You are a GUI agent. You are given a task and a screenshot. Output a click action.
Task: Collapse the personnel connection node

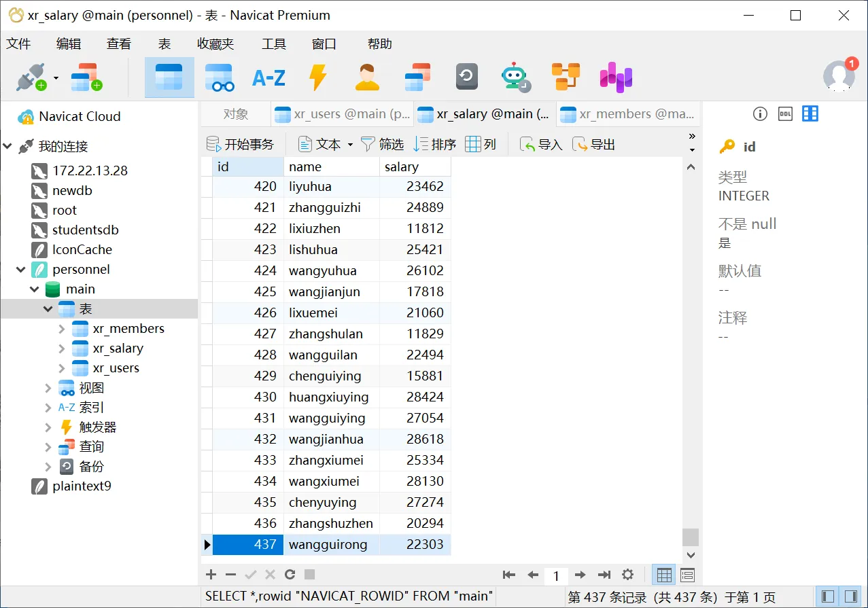pyautogui.click(x=21, y=270)
